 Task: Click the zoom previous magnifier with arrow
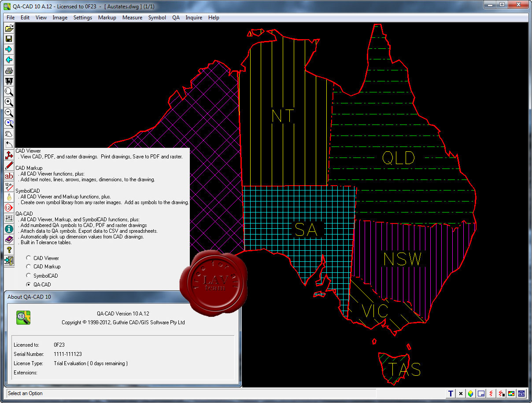[x=9, y=123]
